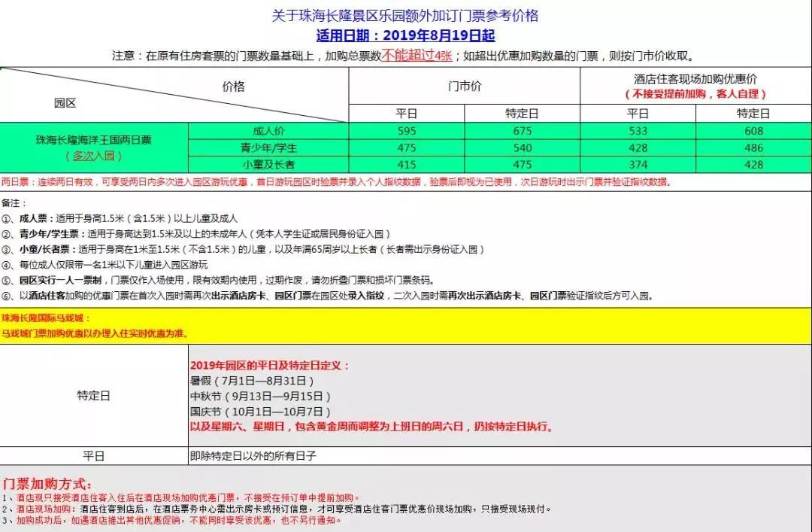Select the 特定日 definition row label

point(94,396)
